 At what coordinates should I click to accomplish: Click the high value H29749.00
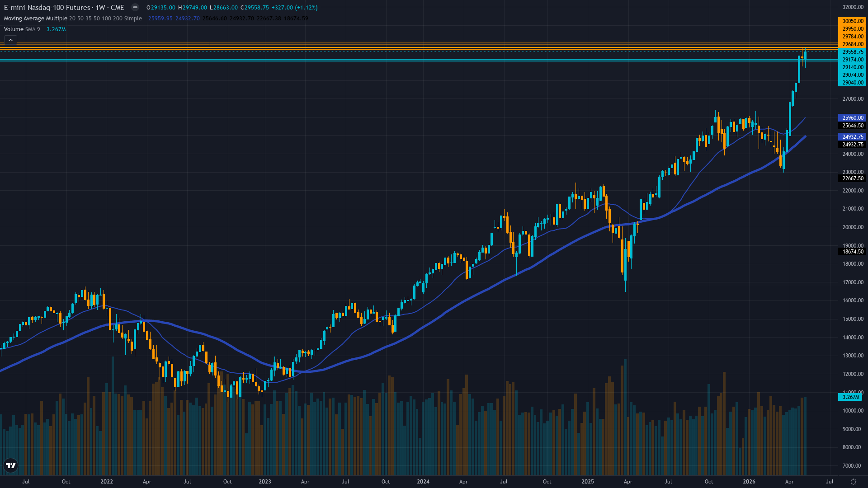coord(192,8)
